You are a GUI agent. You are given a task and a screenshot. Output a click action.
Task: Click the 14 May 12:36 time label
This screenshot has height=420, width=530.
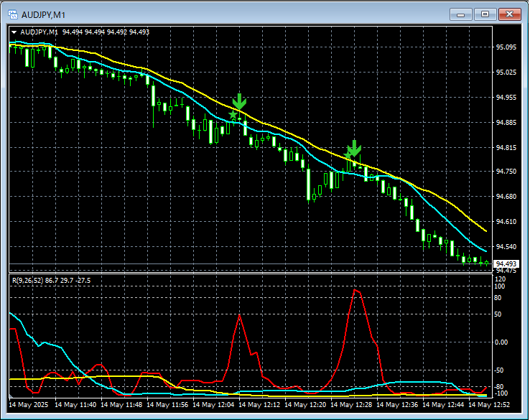coord(397,404)
